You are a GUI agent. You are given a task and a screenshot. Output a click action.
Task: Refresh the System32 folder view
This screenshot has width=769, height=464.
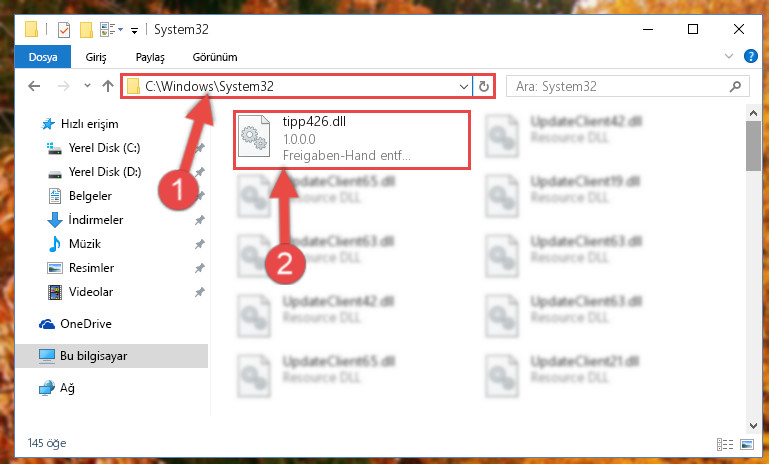point(484,86)
